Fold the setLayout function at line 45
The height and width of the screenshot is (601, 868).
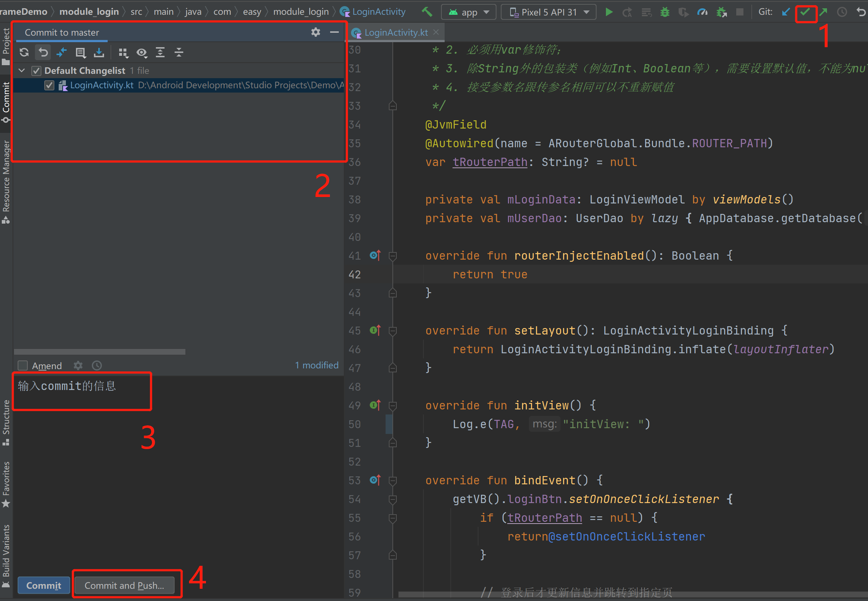(392, 331)
